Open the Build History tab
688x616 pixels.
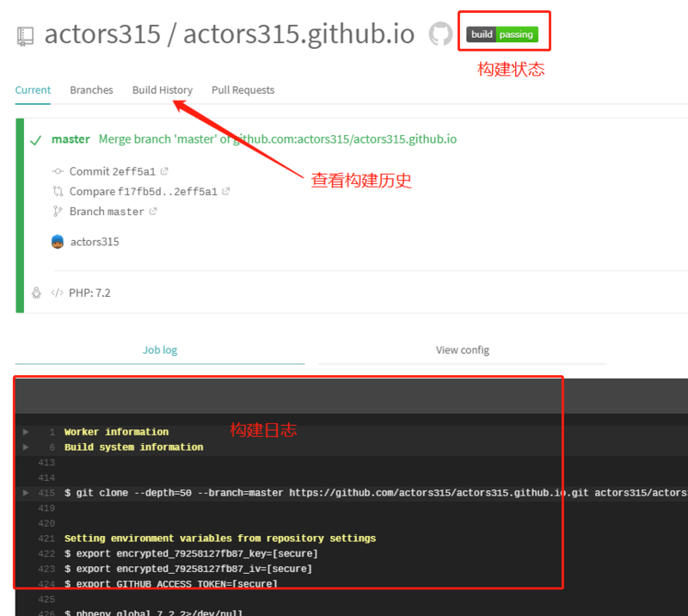click(x=163, y=90)
